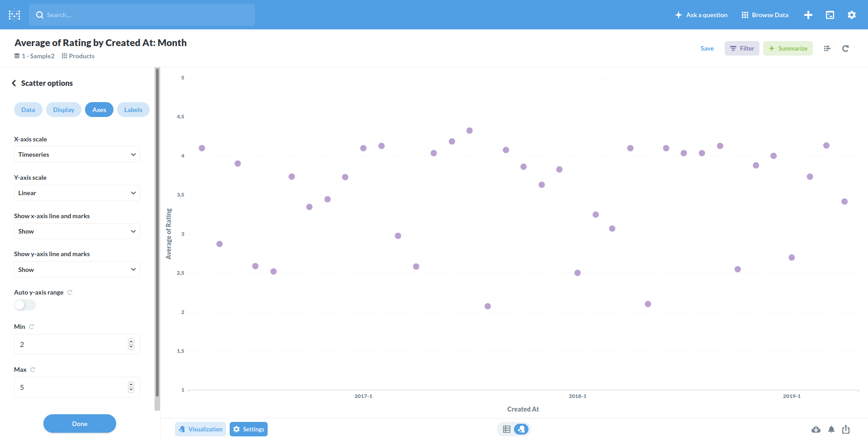Open Browse Data

pyautogui.click(x=764, y=14)
